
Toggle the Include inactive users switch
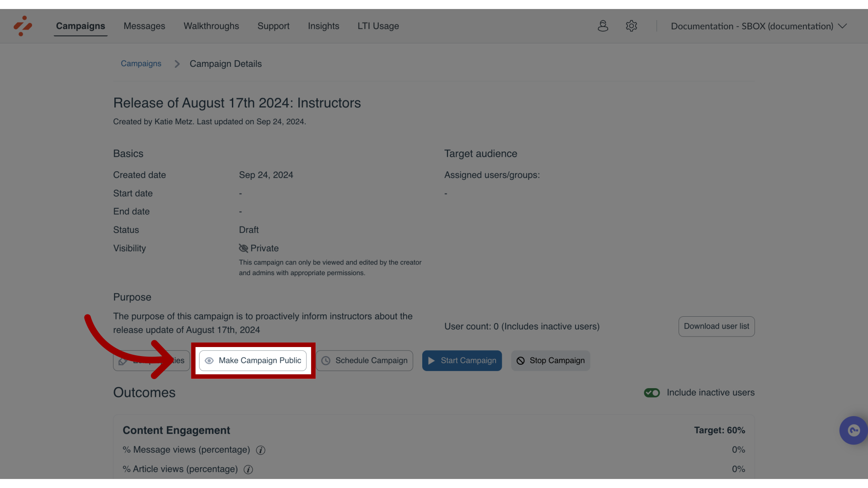[x=651, y=393]
